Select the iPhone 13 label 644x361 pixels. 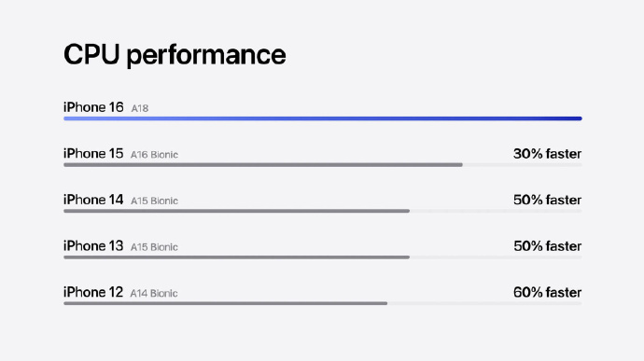coord(93,246)
